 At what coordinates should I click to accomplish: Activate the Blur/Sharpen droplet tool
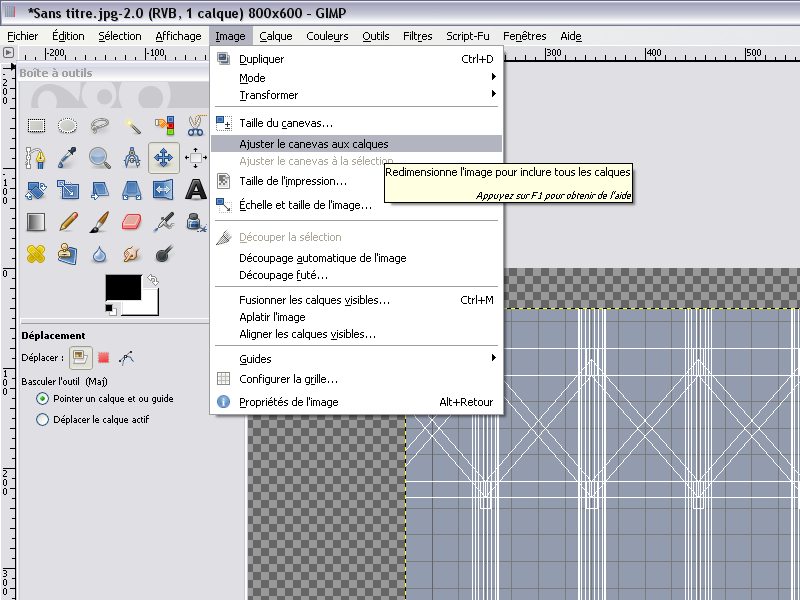pos(99,254)
